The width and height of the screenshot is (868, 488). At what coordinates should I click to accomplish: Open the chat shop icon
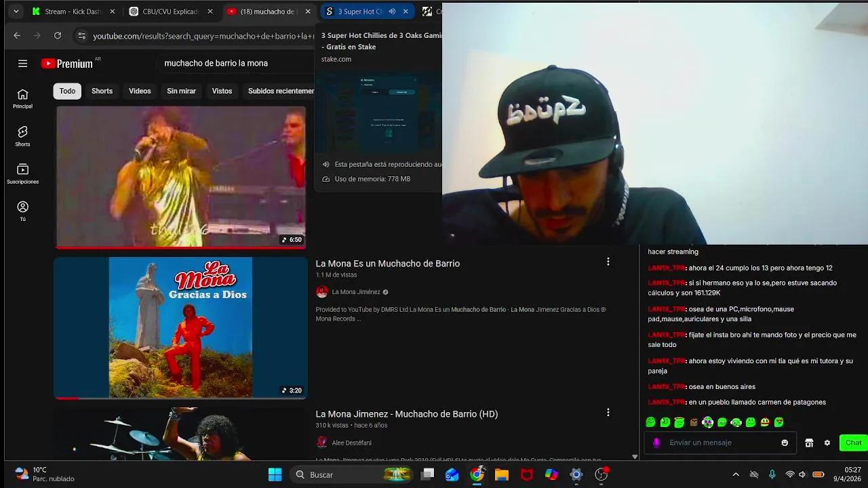(808, 443)
